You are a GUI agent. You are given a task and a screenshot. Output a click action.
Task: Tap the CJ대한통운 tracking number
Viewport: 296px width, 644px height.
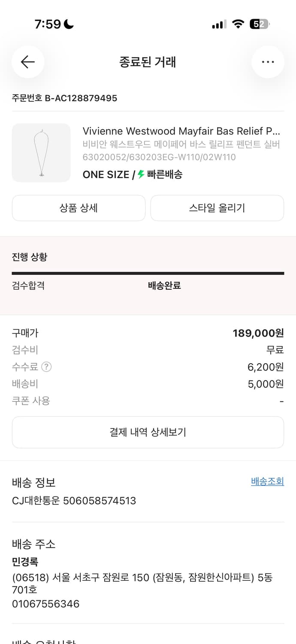click(x=74, y=501)
